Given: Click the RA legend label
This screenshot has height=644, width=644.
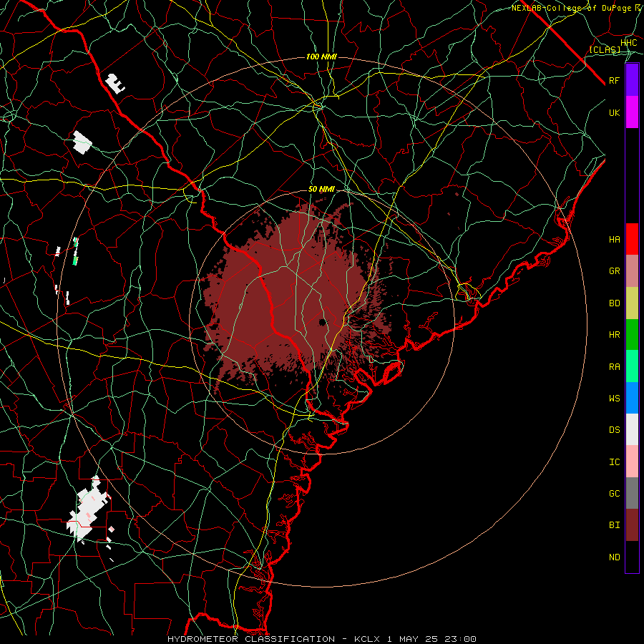Looking at the screenshot, I should tap(614, 367).
